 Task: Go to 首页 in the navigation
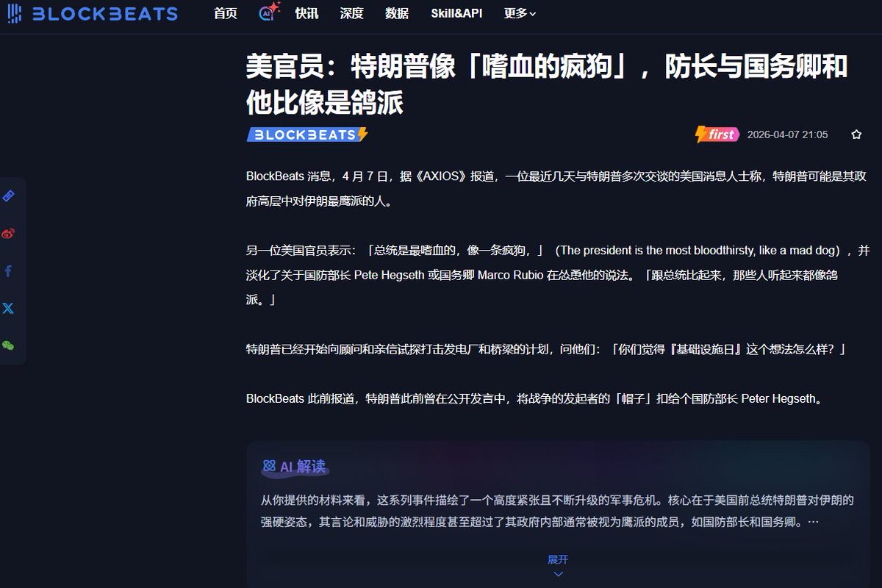[226, 13]
